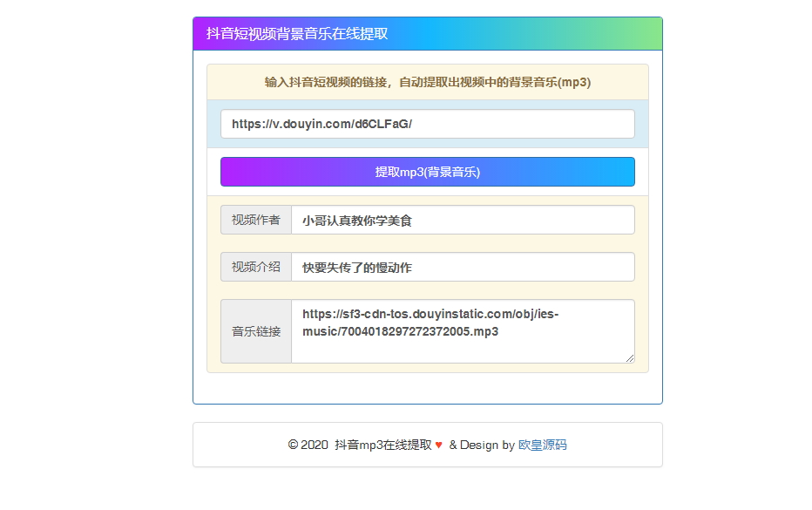Click the yellow instruction banner text
The height and width of the screenshot is (510, 812).
click(x=426, y=81)
